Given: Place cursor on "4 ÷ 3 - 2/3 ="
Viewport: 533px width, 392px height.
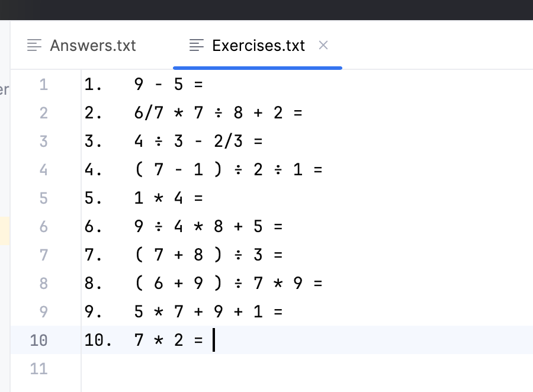Looking at the screenshot, I should 198,142.
